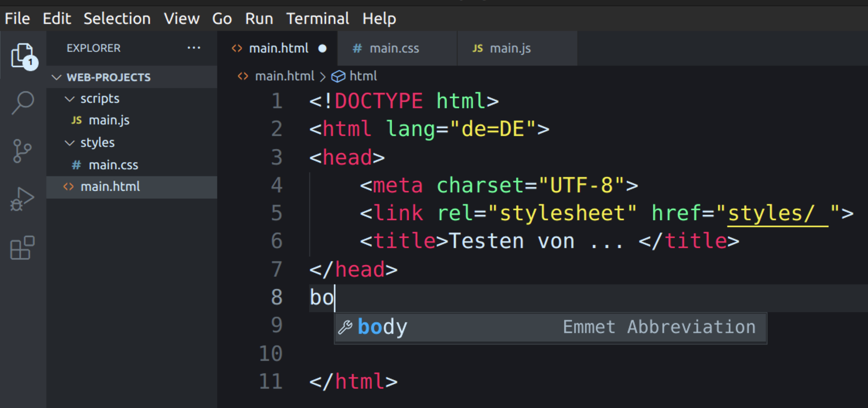Click the hash icon beside main.css in tree
Image resolution: width=868 pixels, height=408 pixels.
point(76,165)
